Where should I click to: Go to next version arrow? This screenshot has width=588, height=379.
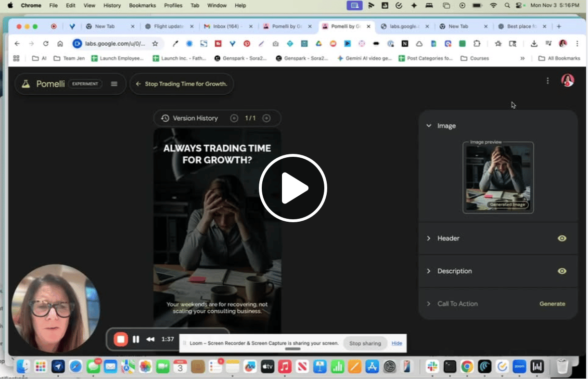pyautogui.click(x=266, y=118)
